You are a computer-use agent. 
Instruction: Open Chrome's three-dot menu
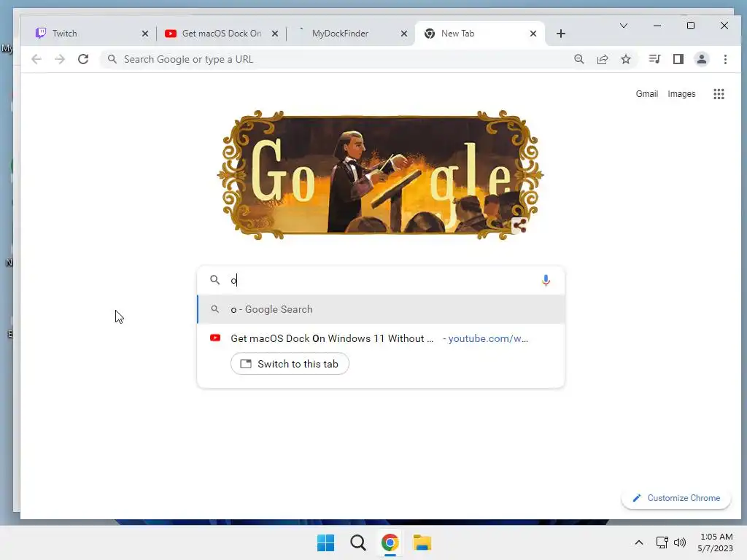coord(725,59)
